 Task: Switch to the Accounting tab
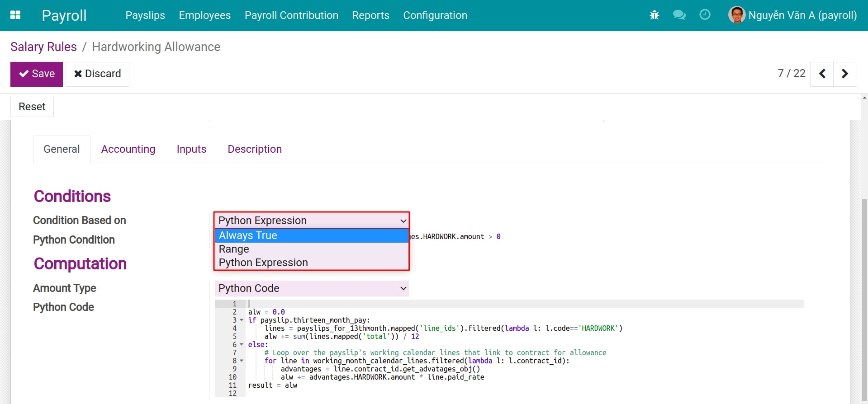point(128,149)
